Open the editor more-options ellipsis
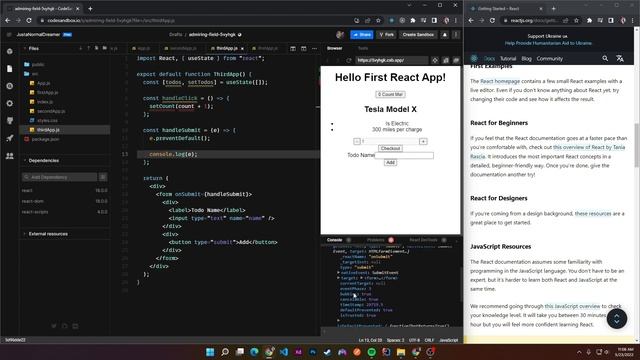The image size is (640, 360). (x=314, y=49)
